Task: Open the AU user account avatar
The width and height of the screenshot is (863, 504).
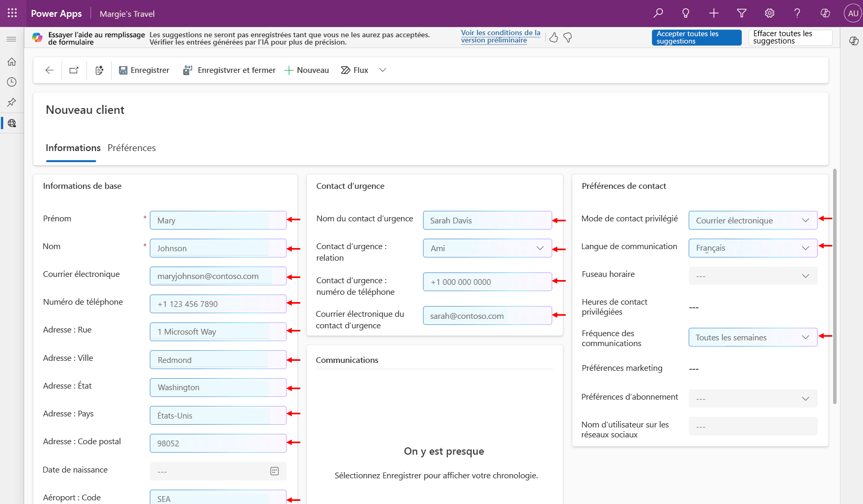Action: 853,13
